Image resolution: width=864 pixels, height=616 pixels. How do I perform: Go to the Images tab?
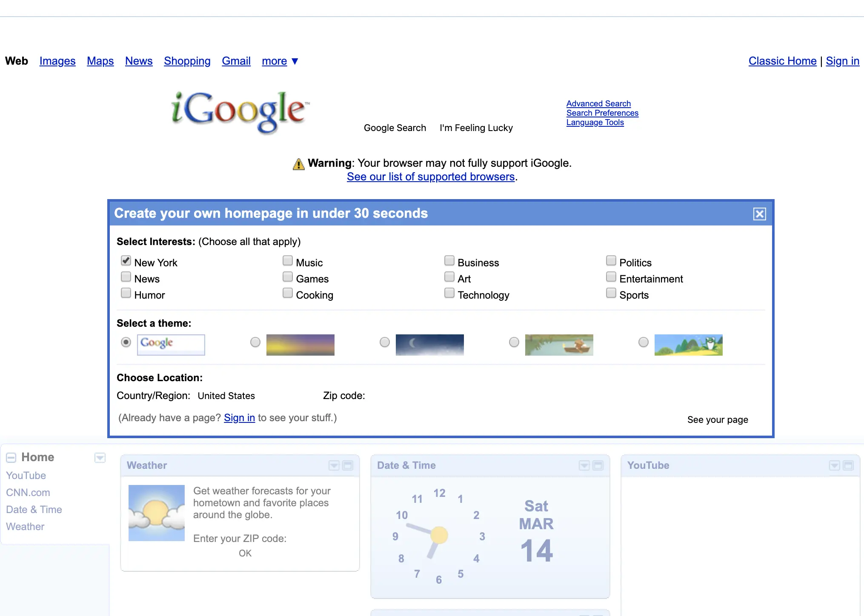pos(57,61)
